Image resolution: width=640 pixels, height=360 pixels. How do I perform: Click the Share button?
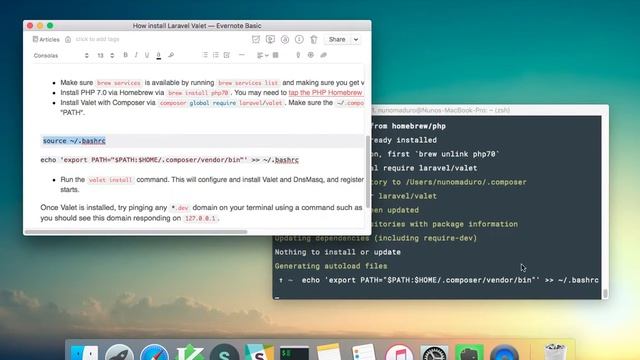pos(337,39)
